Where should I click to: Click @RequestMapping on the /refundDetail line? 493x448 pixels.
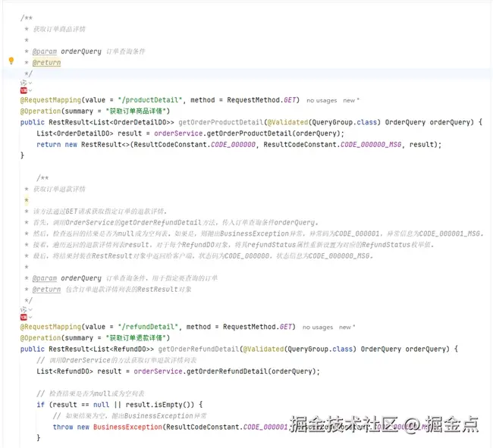tap(51, 327)
